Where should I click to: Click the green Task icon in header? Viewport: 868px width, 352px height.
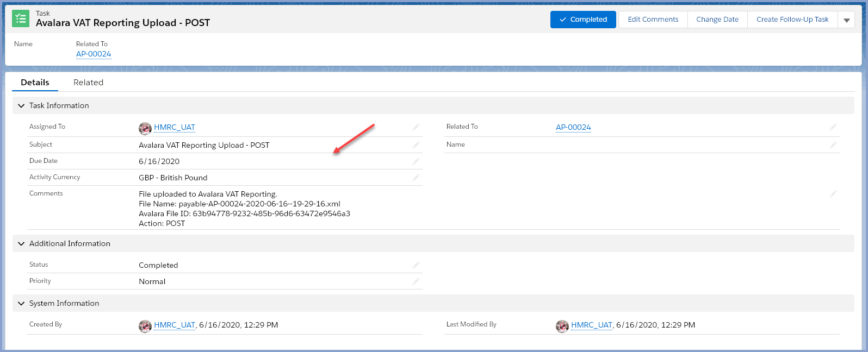point(21,19)
